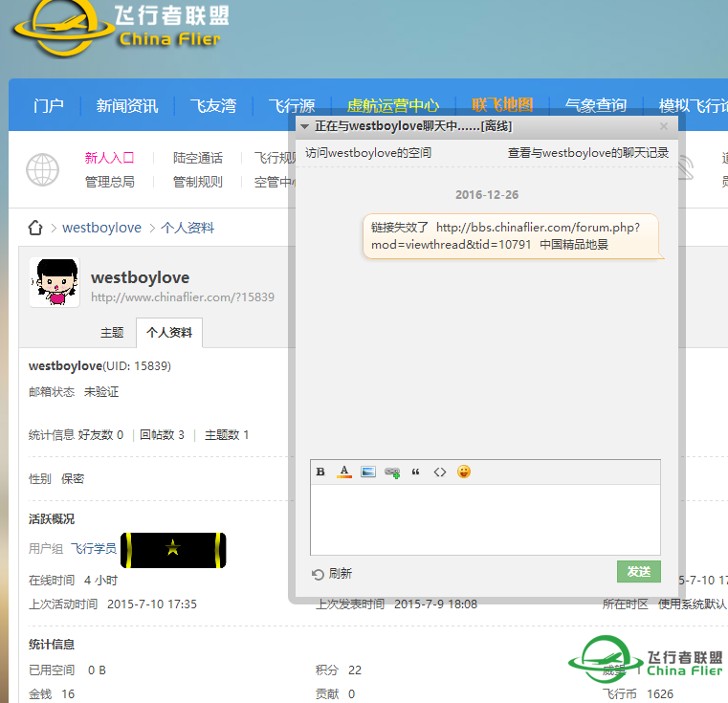Open the font color picker in chat
728x703 pixels.
click(344, 472)
